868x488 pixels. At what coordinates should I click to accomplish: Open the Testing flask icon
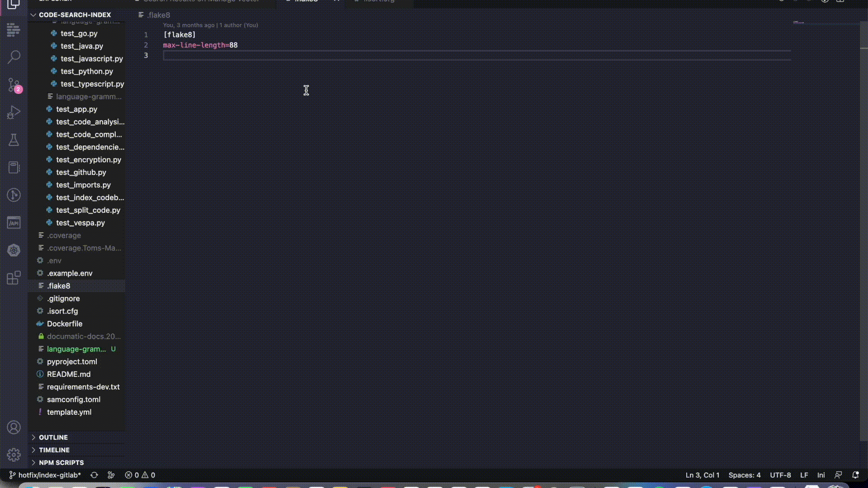tap(14, 140)
